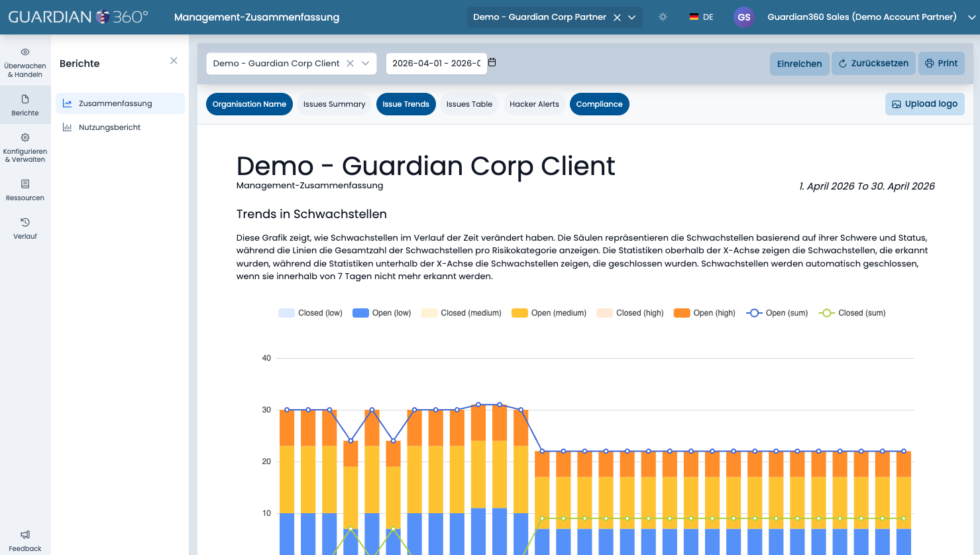
Task: Toggle Closed (medium) legend series
Action: (x=461, y=313)
